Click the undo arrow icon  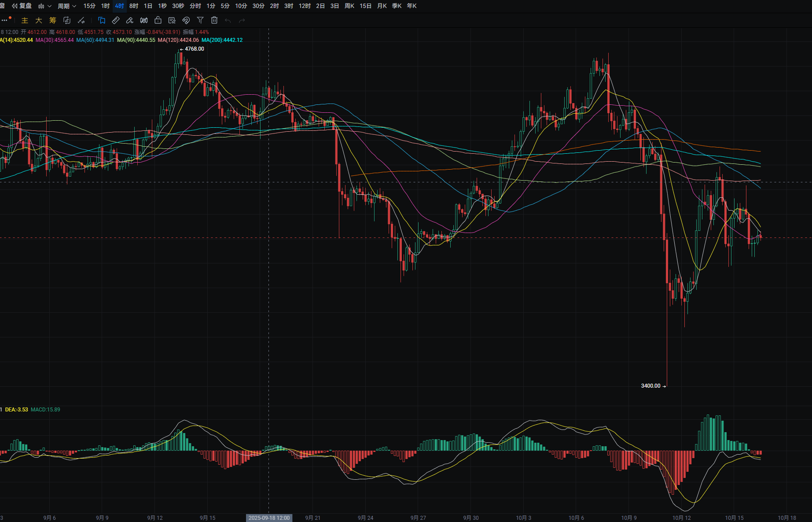pyautogui.click(x=228, y=20)
